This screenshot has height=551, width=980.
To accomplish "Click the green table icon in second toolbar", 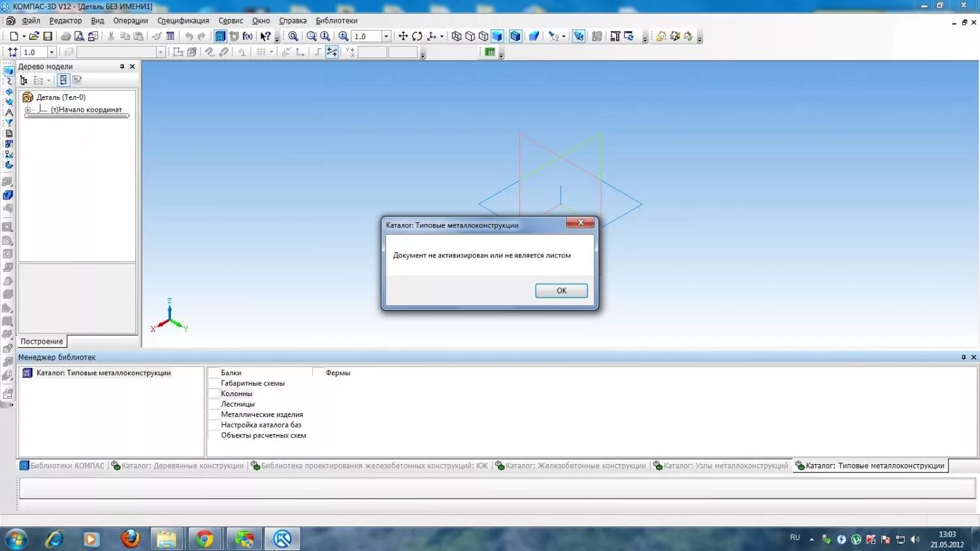I will [x=490, y=52].
